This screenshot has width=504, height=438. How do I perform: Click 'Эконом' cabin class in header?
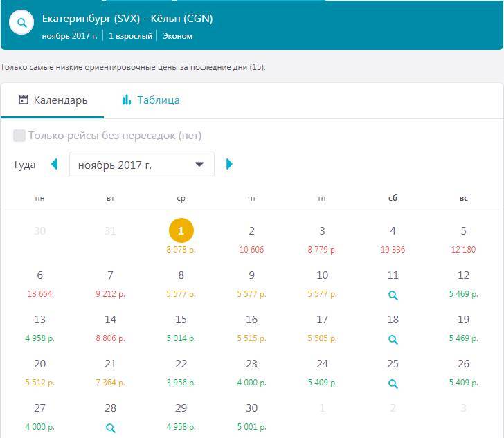[177, 35]
